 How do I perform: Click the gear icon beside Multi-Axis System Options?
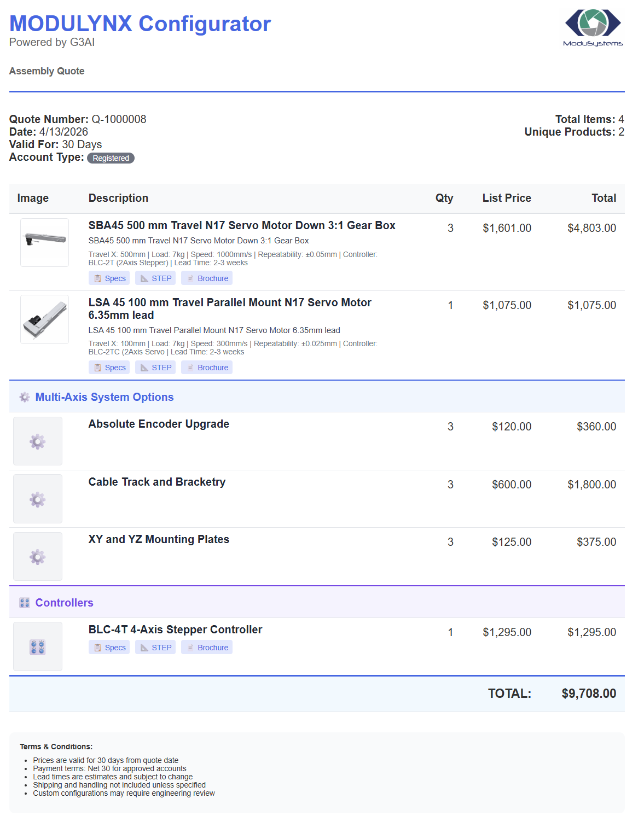tap(24, 397)
